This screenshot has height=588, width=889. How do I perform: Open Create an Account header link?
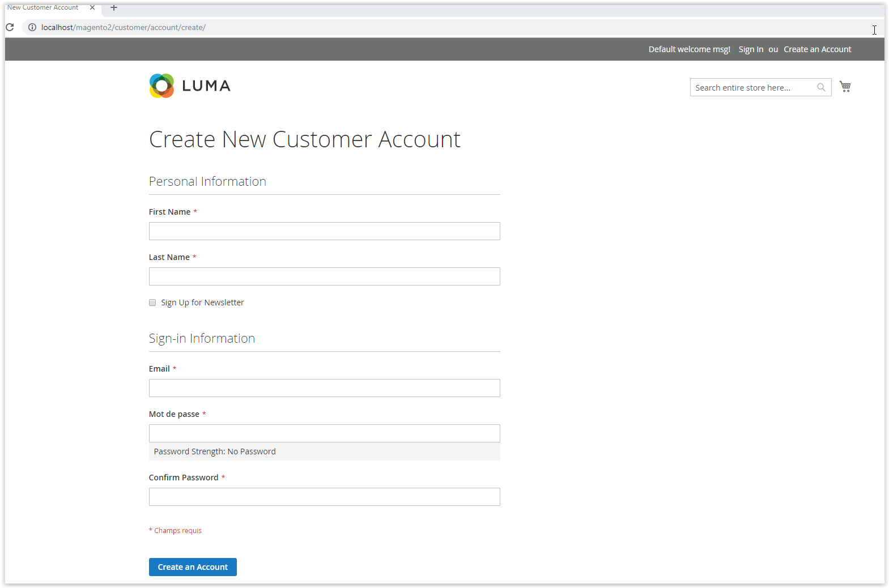pyautogui.click(x=817, y=49)
